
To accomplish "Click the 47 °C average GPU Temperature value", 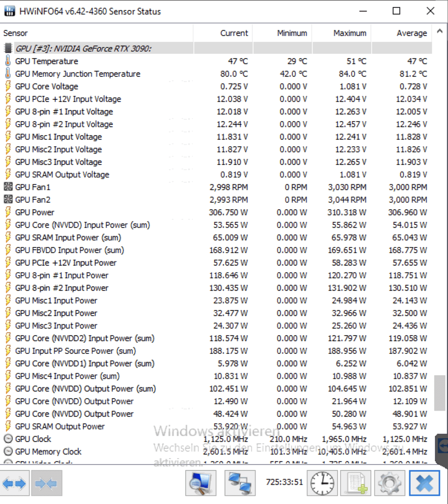I will click(x=417, y=61).
